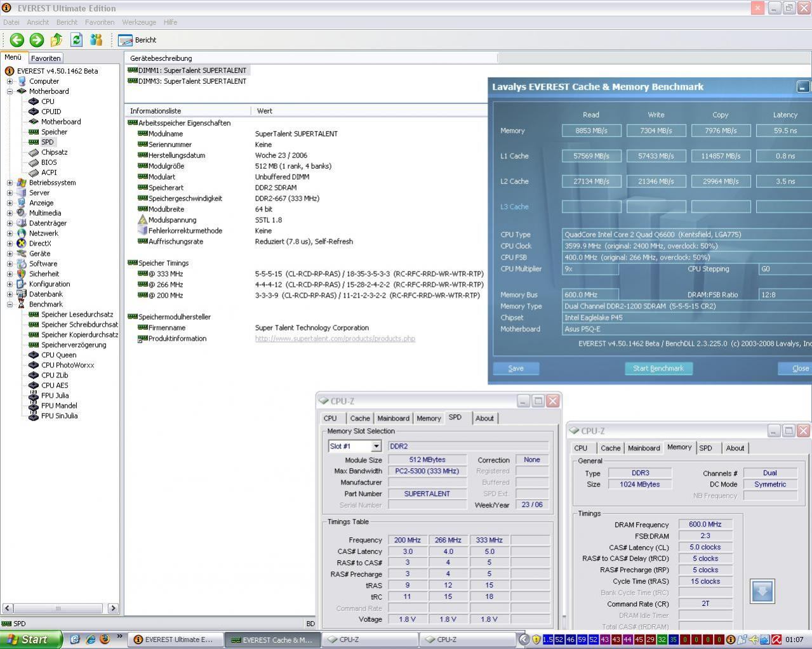The width and height of the screenshot is (812, 649).
Task: Click the users toolbar icon beside Refresh
Action: 96,40
